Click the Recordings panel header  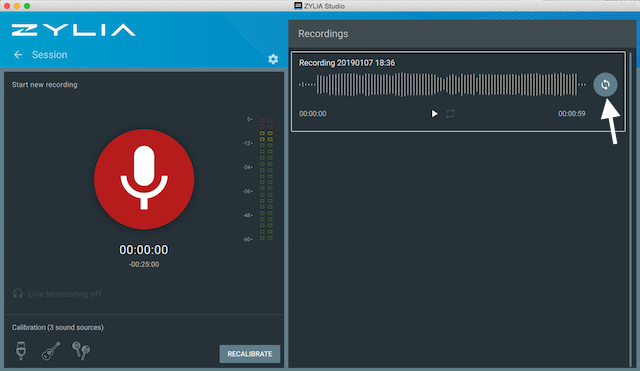point(462,34)
